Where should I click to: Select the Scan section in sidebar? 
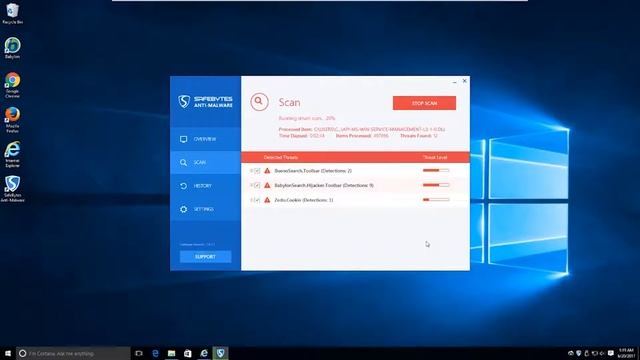[205, 162]
